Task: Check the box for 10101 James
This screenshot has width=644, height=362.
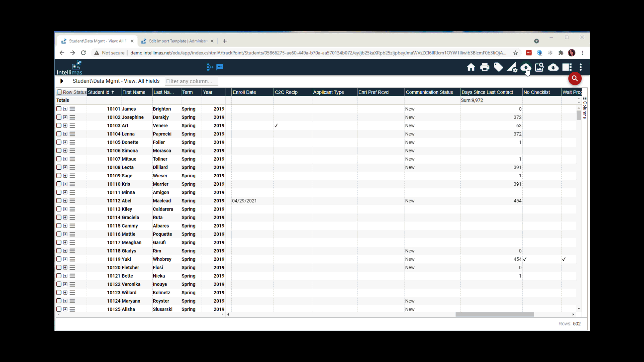Action: click(x=59, y=109)
